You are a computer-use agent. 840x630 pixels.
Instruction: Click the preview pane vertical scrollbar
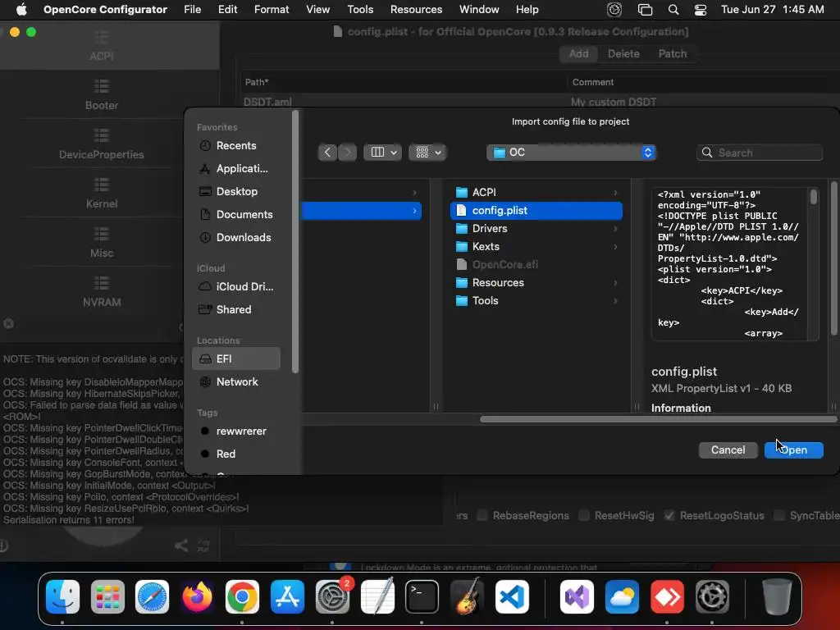coord(813,197)
